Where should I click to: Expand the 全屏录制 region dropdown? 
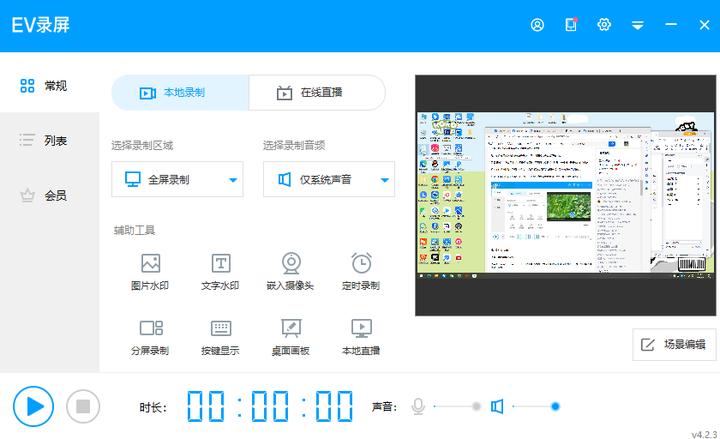point(177,179)
